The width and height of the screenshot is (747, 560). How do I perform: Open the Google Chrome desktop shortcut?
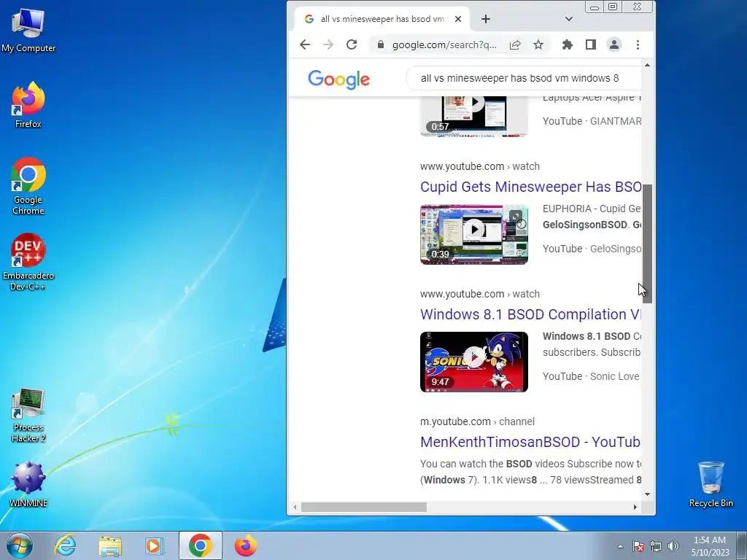tap(28, 186)
